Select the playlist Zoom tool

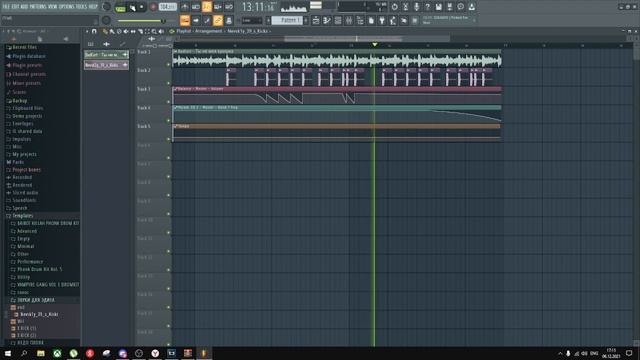154,31
